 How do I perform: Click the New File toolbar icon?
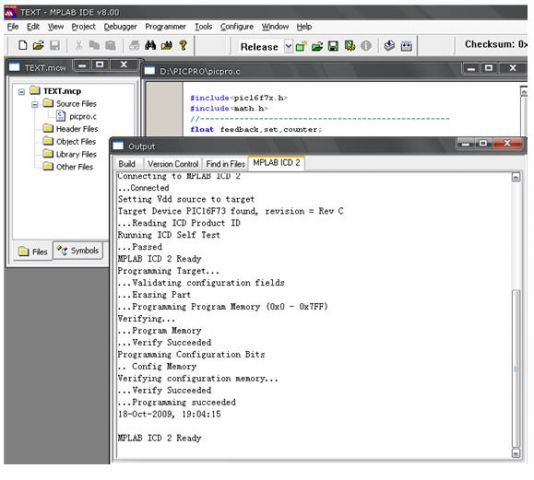[x=22, y=45]
